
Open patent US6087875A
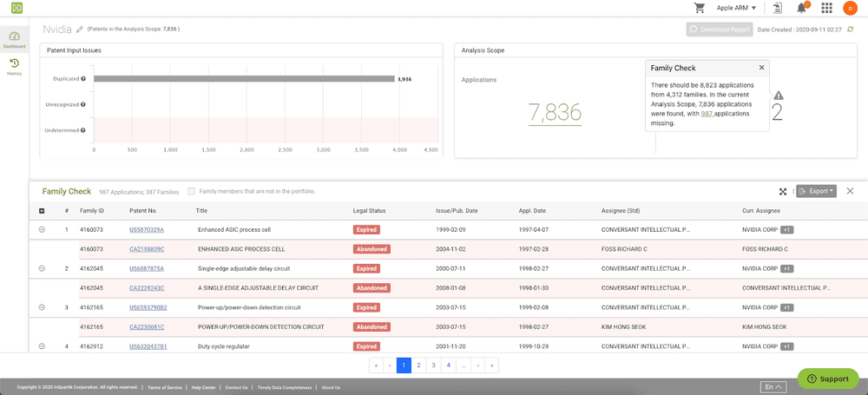click(x=147, y=269)
